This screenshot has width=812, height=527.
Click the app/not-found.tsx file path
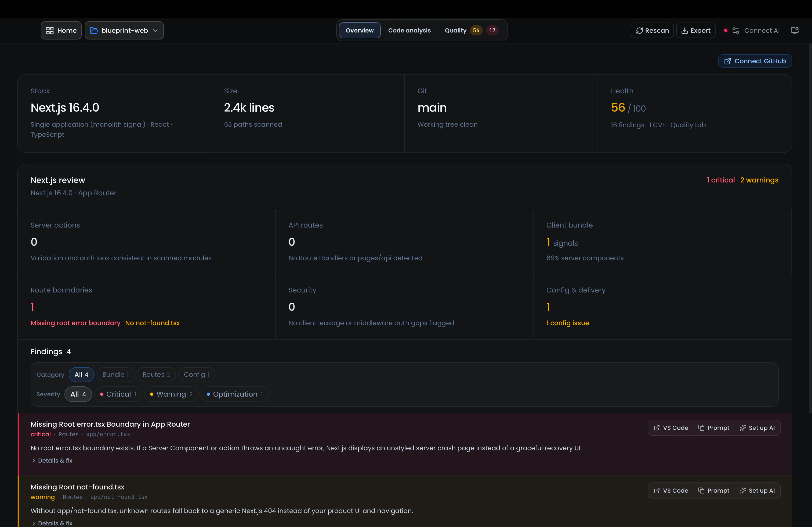coord(119,497)
